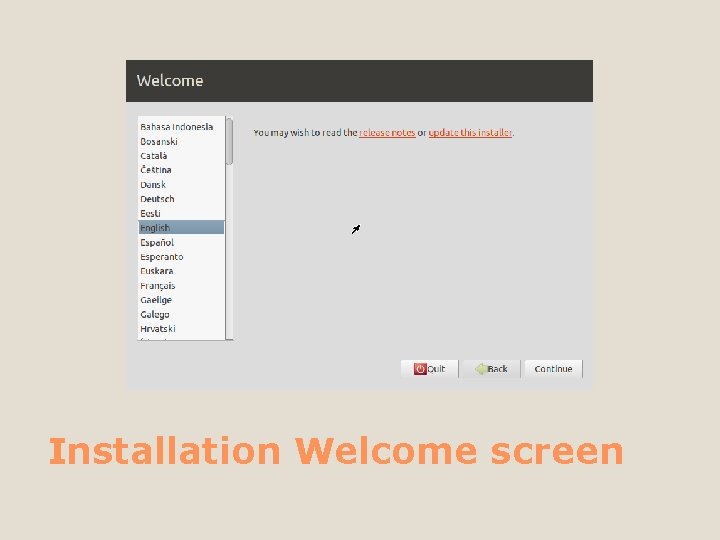Select Čeština in the language list

click(x=181, y=170)
